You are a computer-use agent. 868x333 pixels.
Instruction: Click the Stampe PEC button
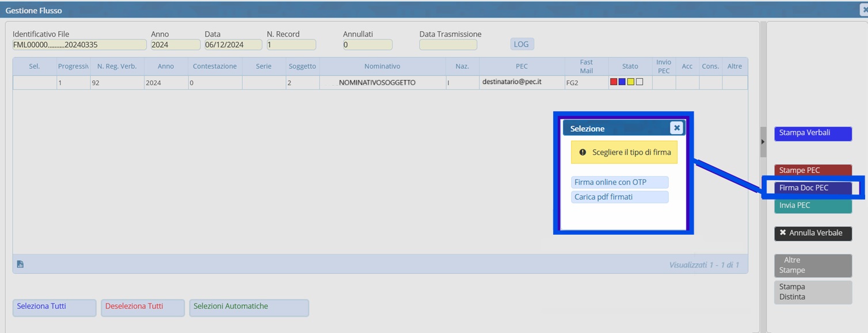coord(812,170)
